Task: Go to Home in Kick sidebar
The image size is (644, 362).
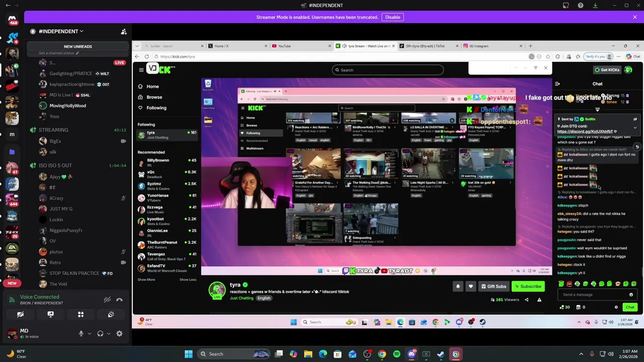Action: (152, 86)
